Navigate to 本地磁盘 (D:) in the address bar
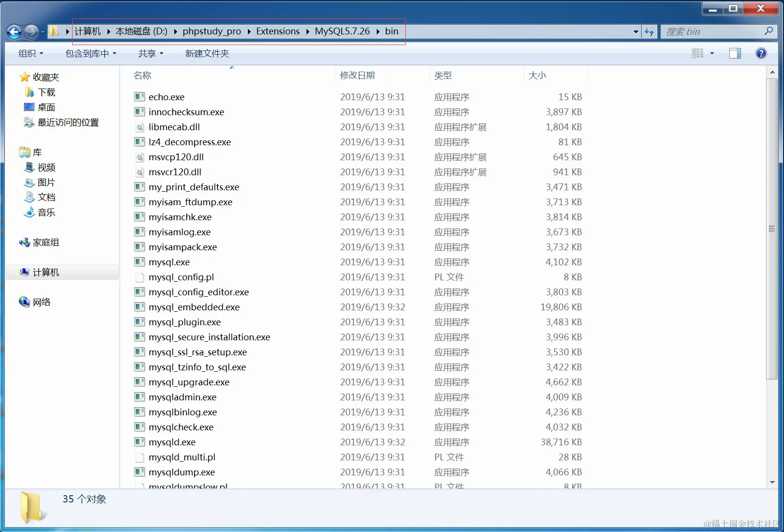Screen dimensions: 784x532 tap(141, 31)
